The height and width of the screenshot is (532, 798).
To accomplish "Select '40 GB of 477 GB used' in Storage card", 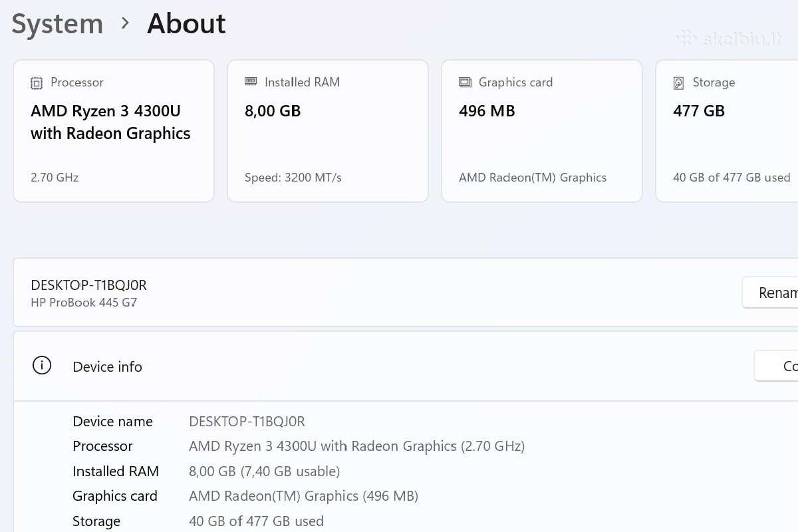I will 731,178.
